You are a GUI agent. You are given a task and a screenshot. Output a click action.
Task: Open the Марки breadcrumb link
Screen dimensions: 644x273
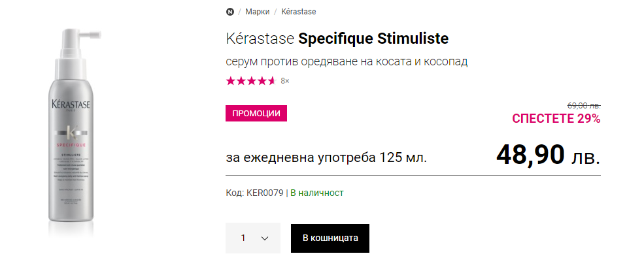click(258, 12)
